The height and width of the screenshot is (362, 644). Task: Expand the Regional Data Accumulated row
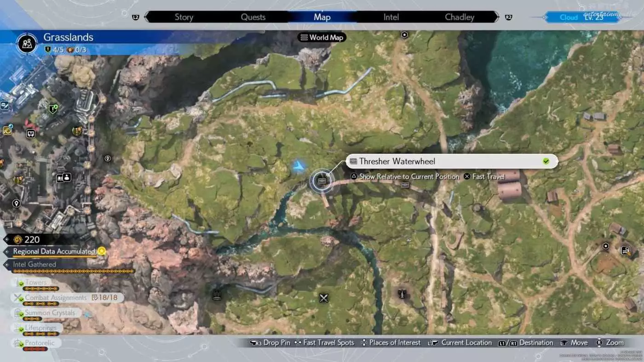coord(54,251)
